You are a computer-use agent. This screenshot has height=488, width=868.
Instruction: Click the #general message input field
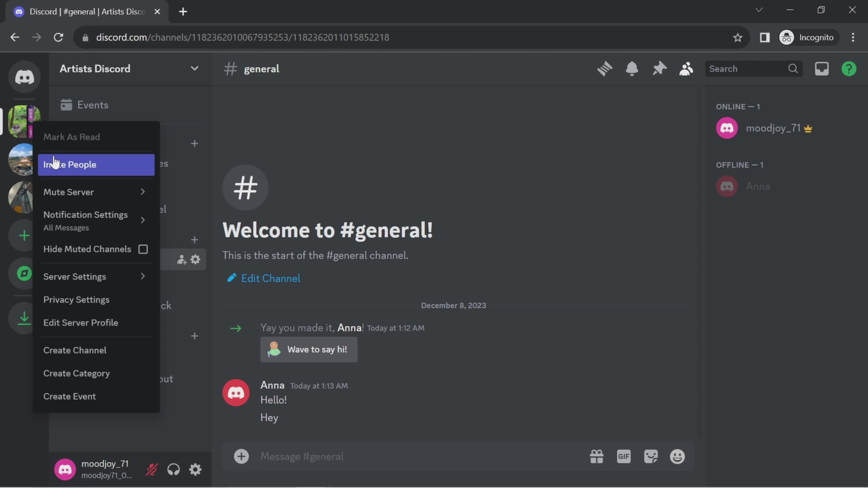[417, 456]
